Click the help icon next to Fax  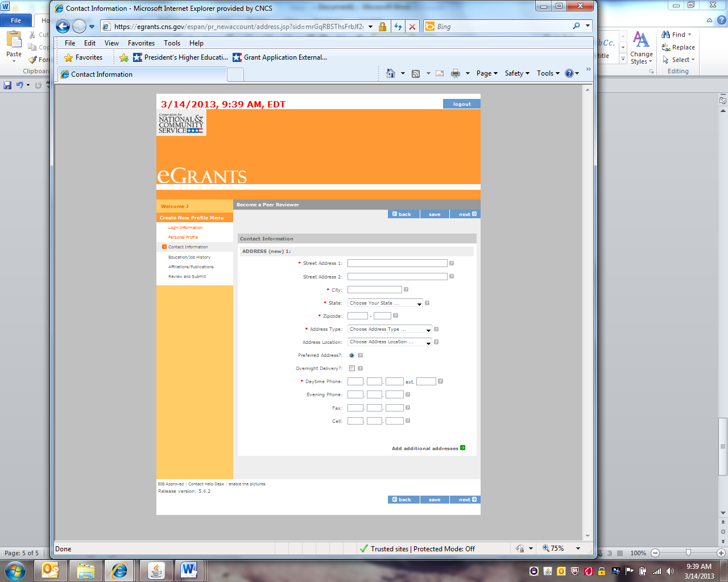pos(408,408)
